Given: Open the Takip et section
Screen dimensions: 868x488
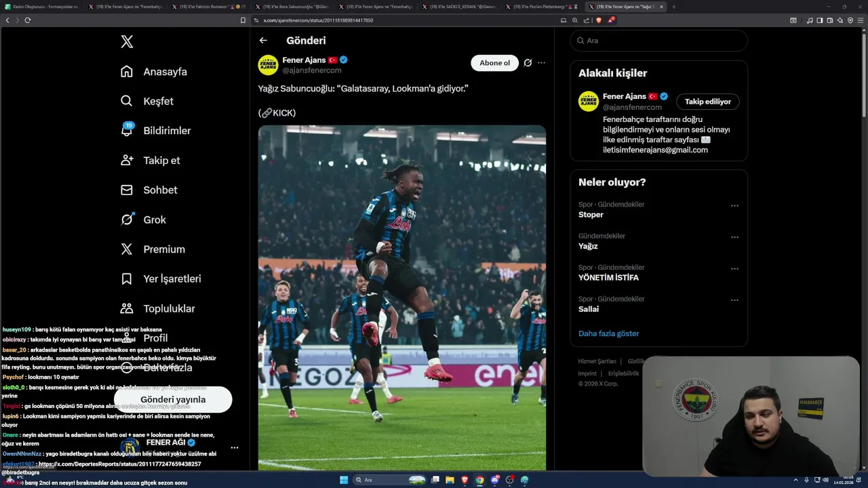Looking at the screenshot, I should point(150,160).
